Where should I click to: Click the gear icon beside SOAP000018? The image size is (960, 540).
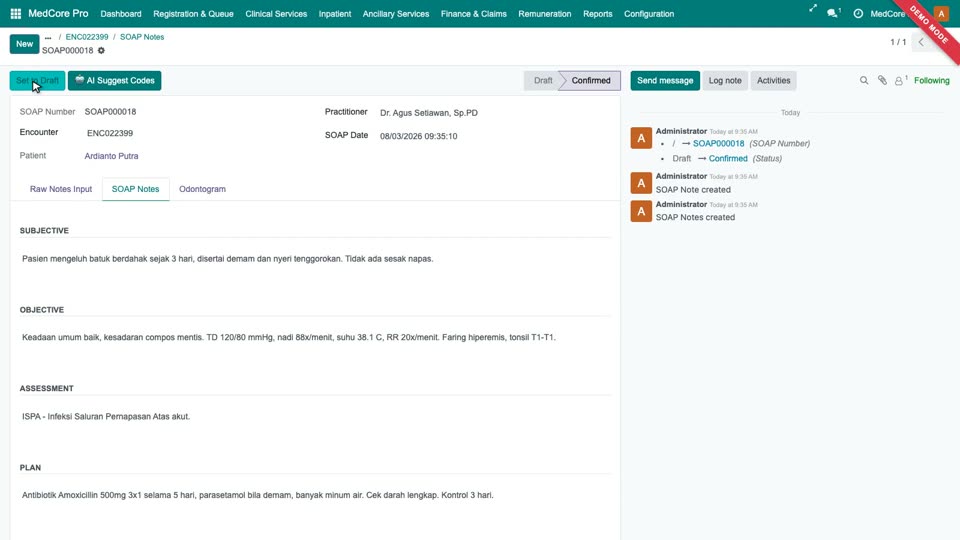101,50
